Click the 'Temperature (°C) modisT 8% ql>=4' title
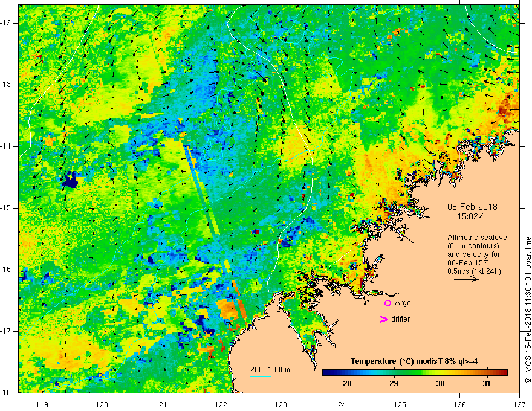The width and height of the screenshot is (532, 411). click(414, 361)
